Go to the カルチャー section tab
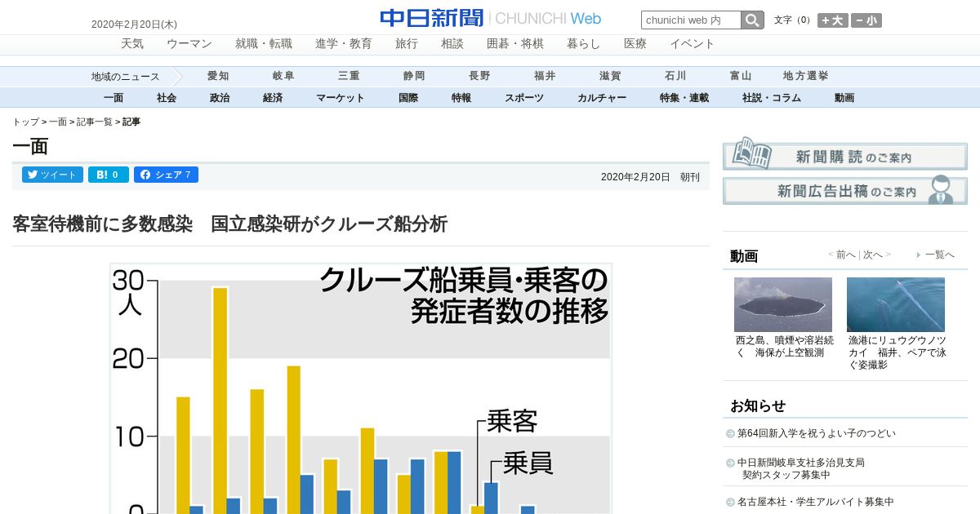This screenshot has width=980, height=514. click(x=602, y=98)
